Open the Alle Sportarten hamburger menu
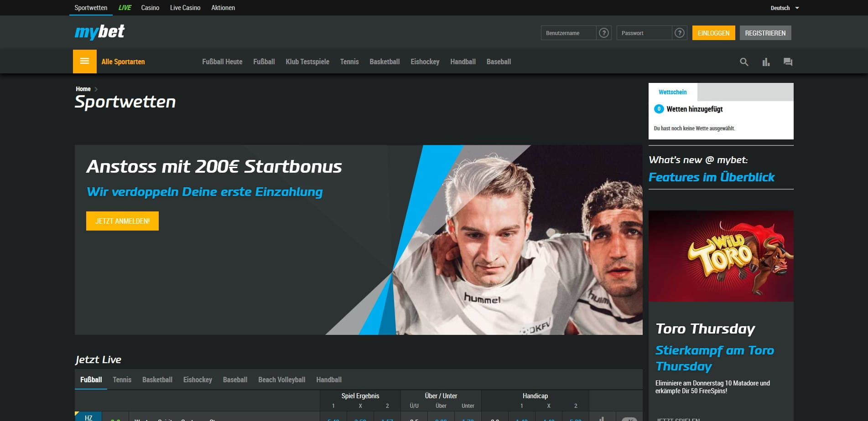Image resolution: width=868 pixels, height=421 pixels. (85, 62)
